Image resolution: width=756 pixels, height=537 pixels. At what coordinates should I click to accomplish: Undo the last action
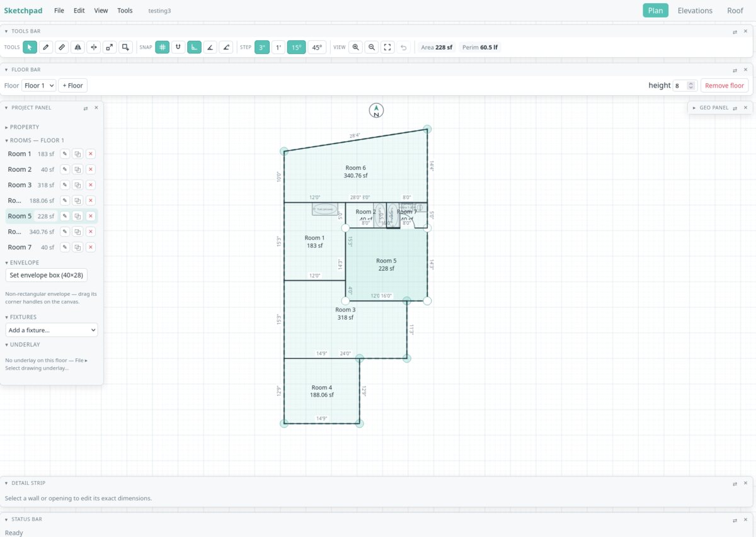[404, 47]
